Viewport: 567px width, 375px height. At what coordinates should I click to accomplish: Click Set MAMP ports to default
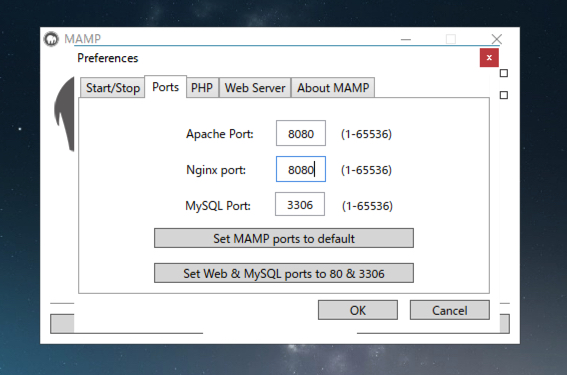pyautogui.click(x=284, y=238)
